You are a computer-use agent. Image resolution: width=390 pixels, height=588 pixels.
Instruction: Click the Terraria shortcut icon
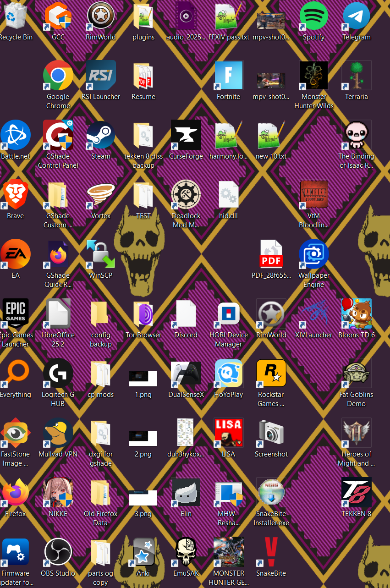pos(357,76)
